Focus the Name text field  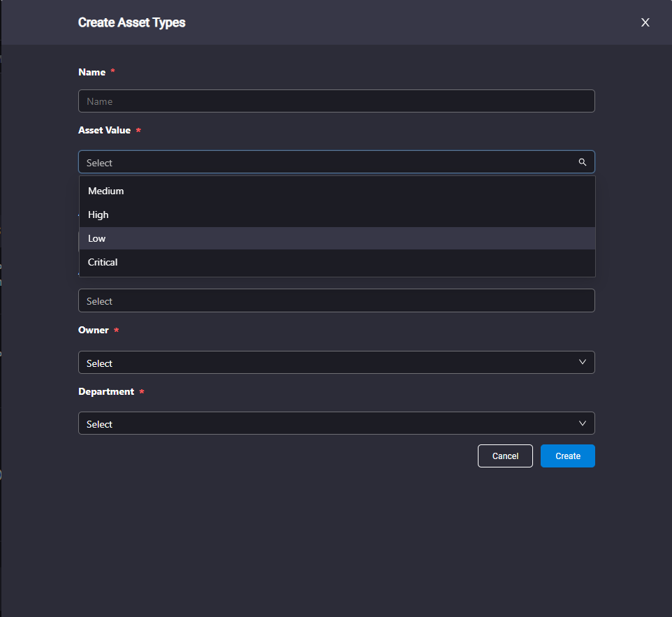337,101
